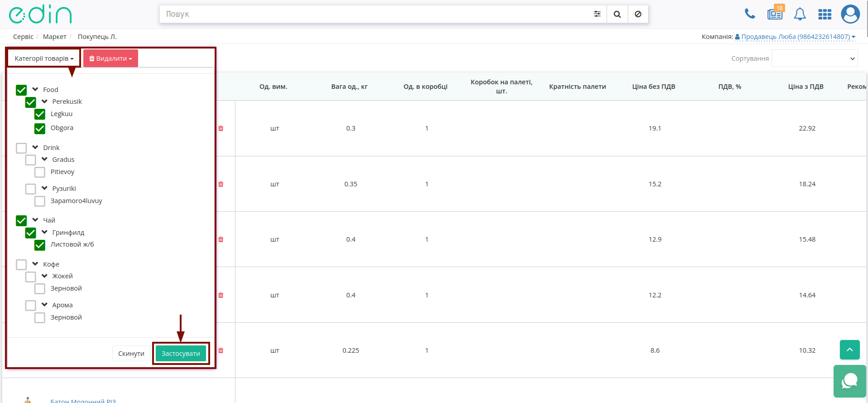Click the Скинути button
The image size is (868, 403).
131,354
